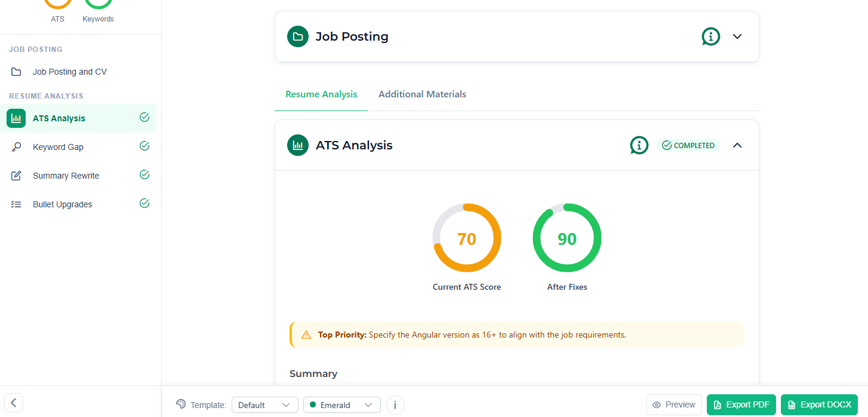Click the Keywords score ring at sidebar top

(x=99, y=5)
